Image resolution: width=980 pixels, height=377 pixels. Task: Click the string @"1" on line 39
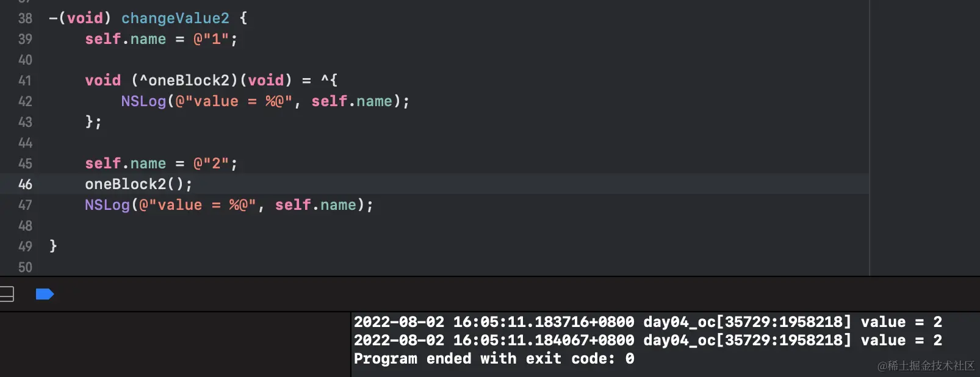pyautogui.click(x=211, y=39)
